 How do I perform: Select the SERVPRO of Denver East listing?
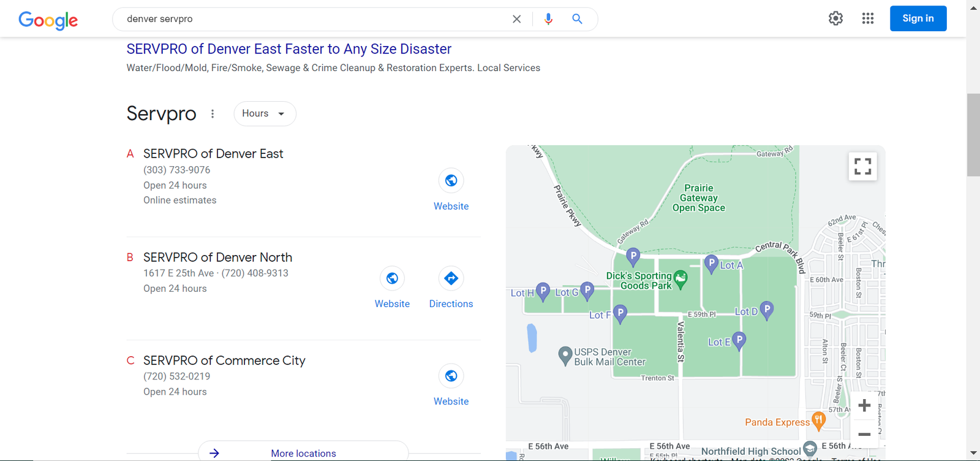[x=213, y=154]
